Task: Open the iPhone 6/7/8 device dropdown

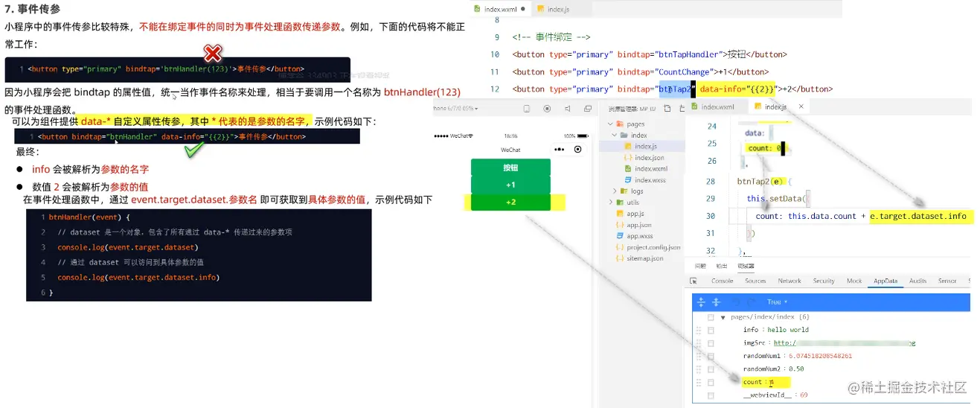Action: pos(456,109)
